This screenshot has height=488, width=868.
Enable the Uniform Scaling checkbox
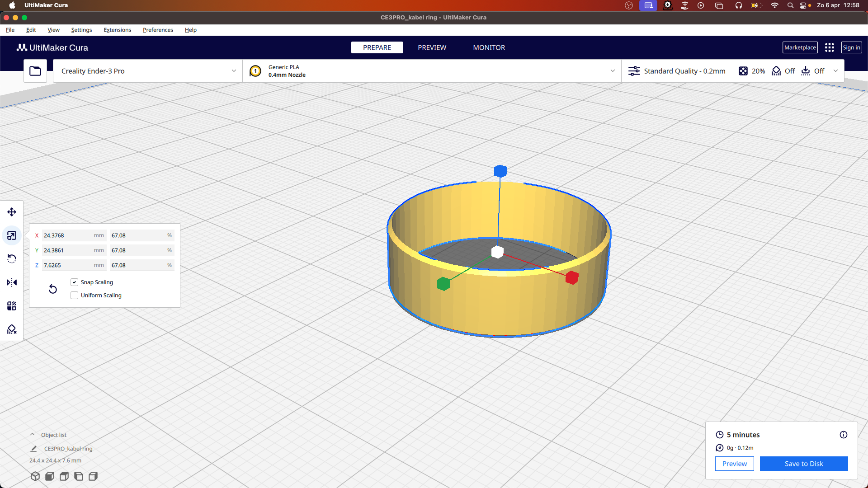point(75,296)
